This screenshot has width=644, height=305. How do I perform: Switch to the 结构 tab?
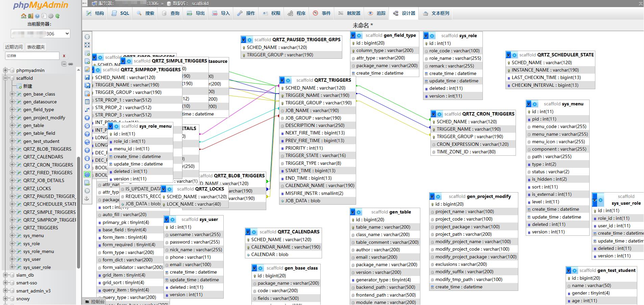click(x=95, y=13)
